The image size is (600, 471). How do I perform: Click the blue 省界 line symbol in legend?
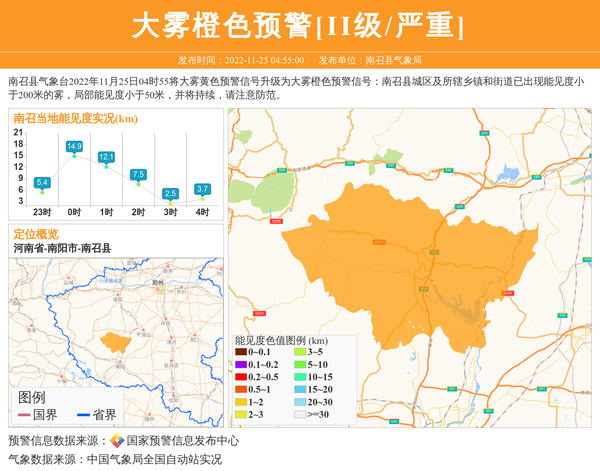click(81, 415)
